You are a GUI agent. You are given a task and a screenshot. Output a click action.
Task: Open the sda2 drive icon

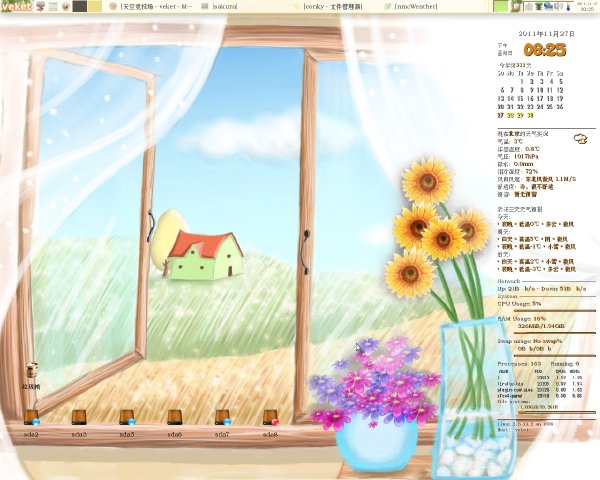click(31, 418)
